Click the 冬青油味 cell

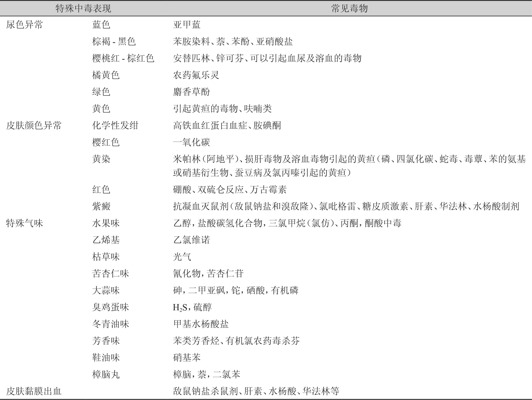click(x=111, y=324)
